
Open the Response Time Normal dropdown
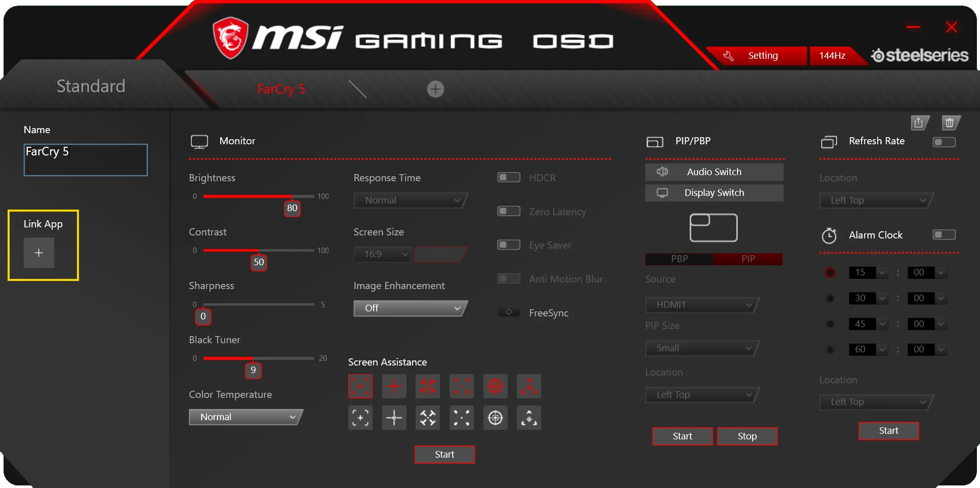(x=411, y=200)
